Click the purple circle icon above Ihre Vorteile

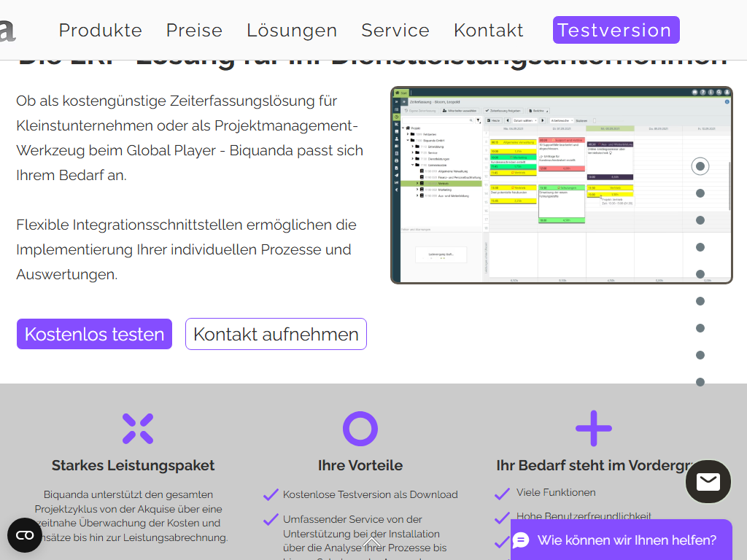pos(360,429)
